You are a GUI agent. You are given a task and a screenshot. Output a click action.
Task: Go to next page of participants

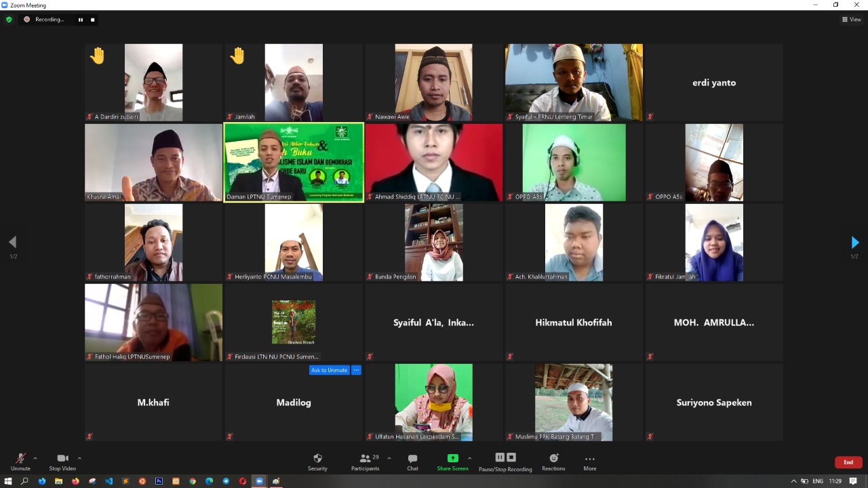click(x=854, y=243)
